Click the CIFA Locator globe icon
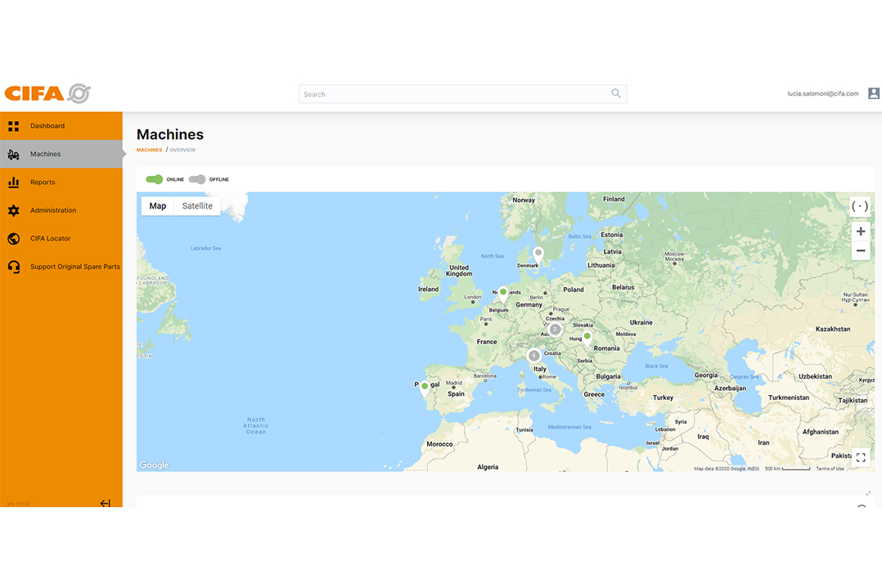The height and width of the screenshot is (588, 882). click(x=13, y=239)
